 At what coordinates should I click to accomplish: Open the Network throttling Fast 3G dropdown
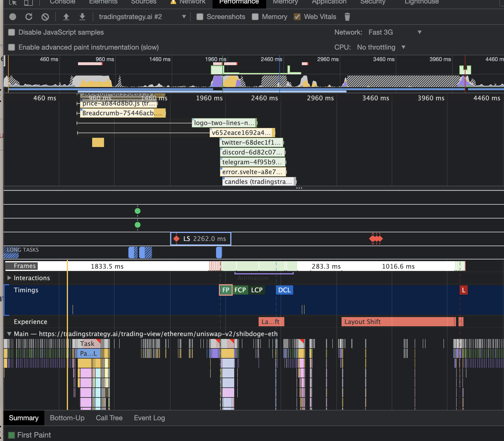[x=395, y=32]
